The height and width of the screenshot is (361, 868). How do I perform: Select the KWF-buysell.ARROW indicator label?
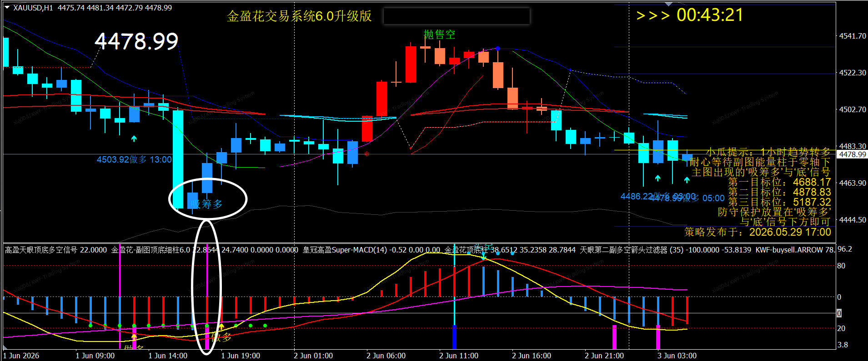(795, 250)
